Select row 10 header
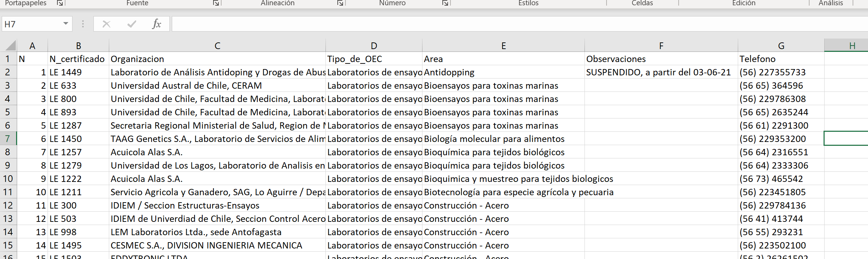 (8, 179)
